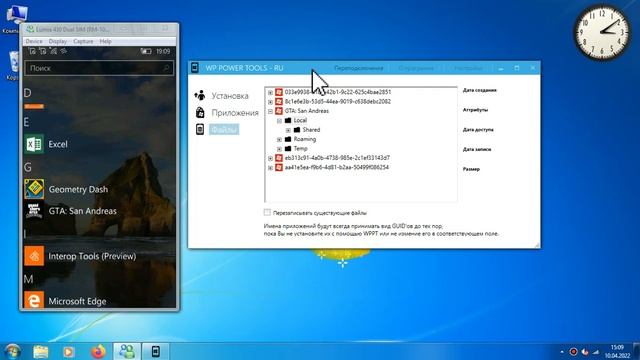
Task: Select the Roaming folder in the tree
Action: (x=304, y=139)
